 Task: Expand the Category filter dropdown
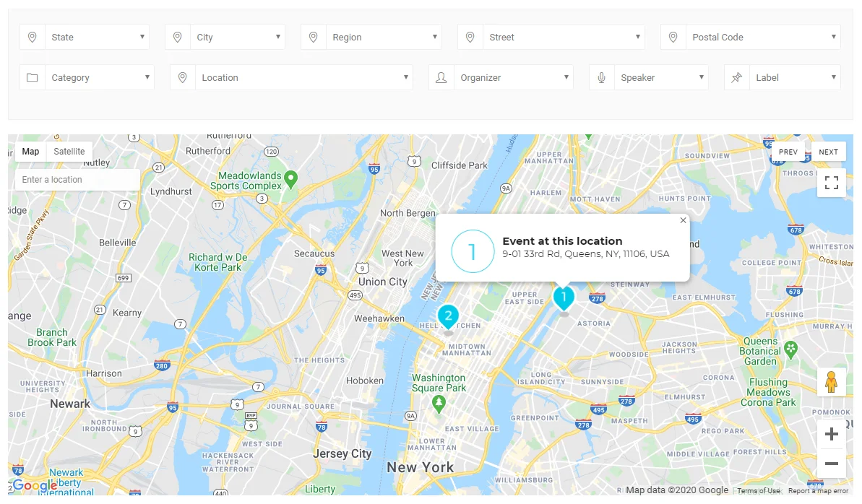[x=100, y=78]
